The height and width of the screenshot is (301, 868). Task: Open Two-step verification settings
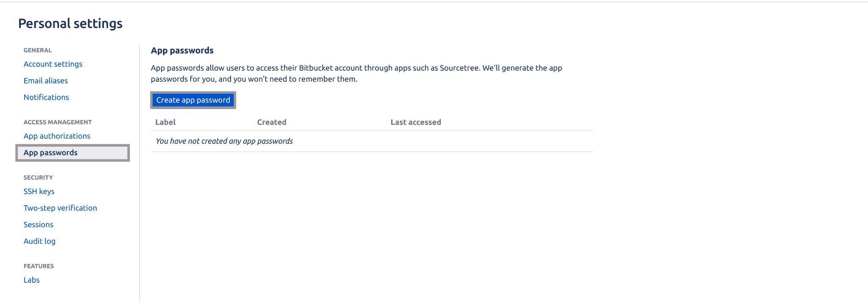(x=60, y=208)
